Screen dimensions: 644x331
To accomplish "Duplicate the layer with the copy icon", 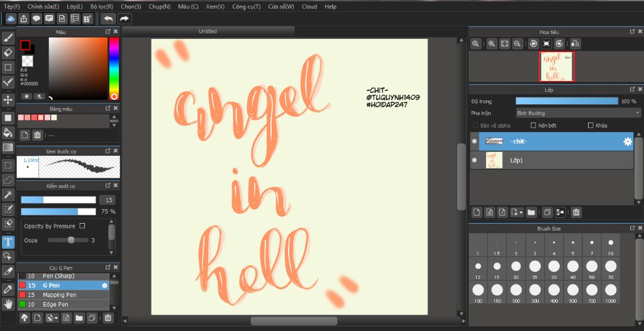I will (547, 212).
